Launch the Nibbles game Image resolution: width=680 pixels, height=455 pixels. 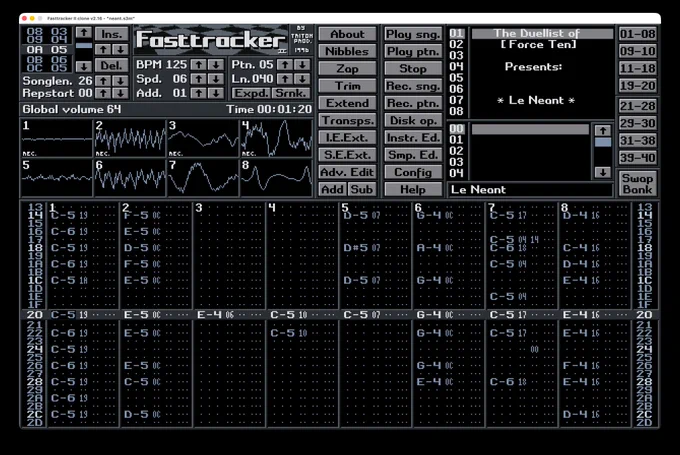tap(347, 51)
